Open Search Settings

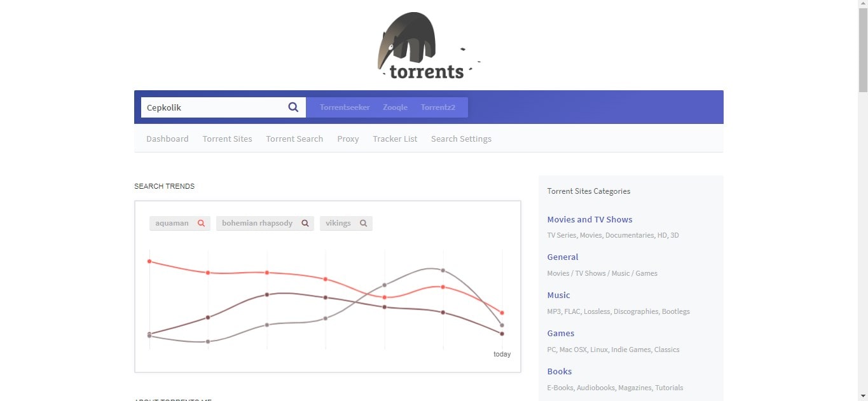coord(461,139)
